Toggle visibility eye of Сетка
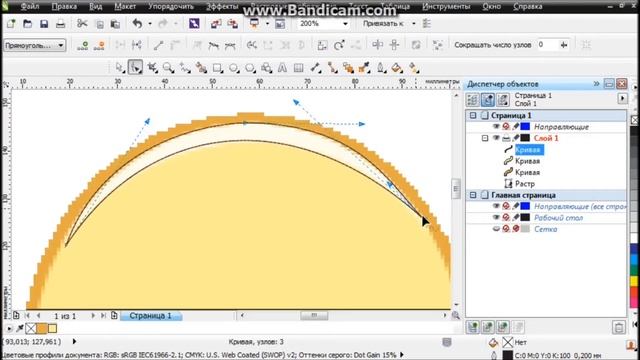 (x=496, y=229)
